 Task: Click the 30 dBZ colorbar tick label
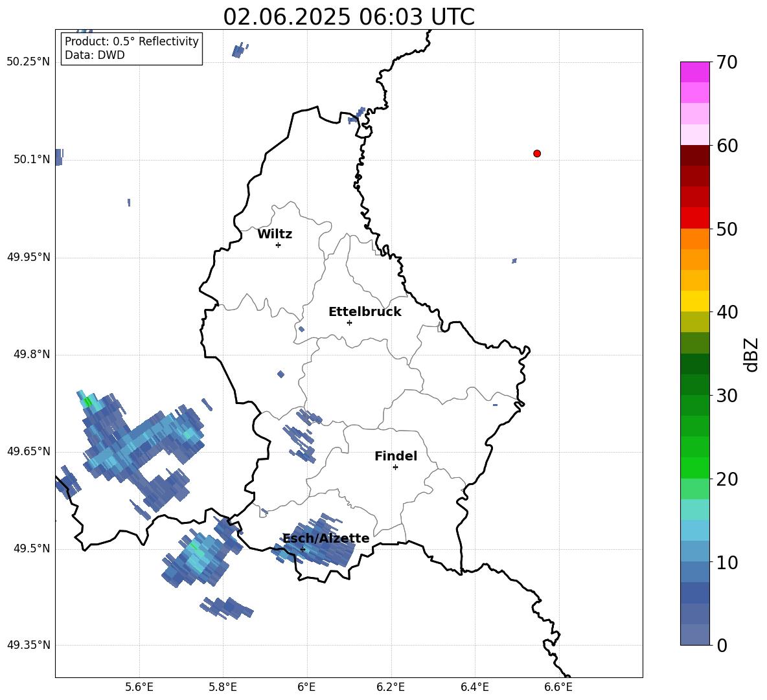[x=726, y=396]
